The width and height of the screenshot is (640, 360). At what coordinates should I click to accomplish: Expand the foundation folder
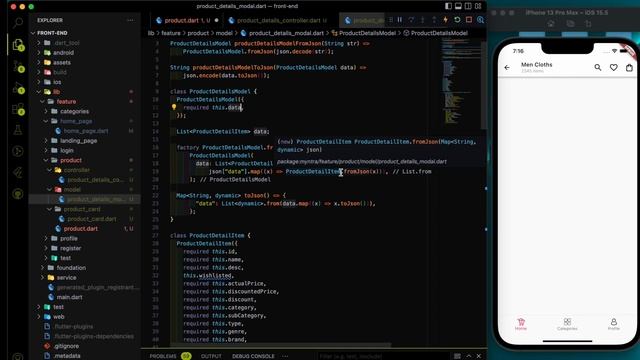pos(71,268)
